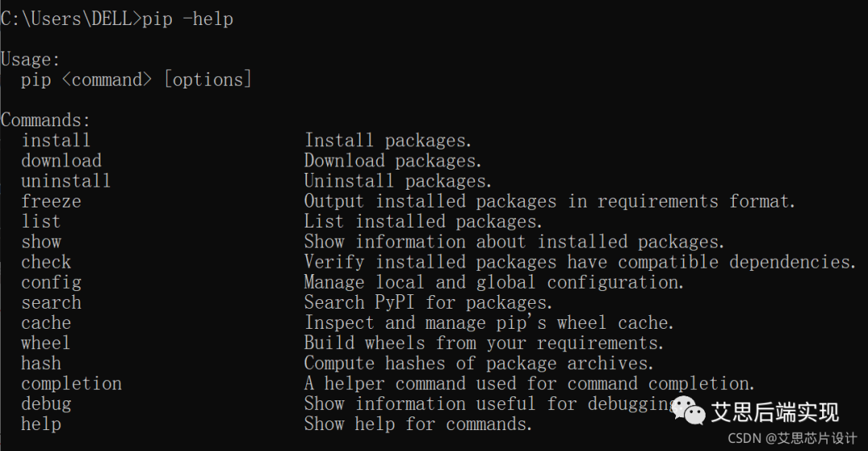Select the "uninstall" command entry
Viewport: 868px width, 451px height.
tap(66, 181)
